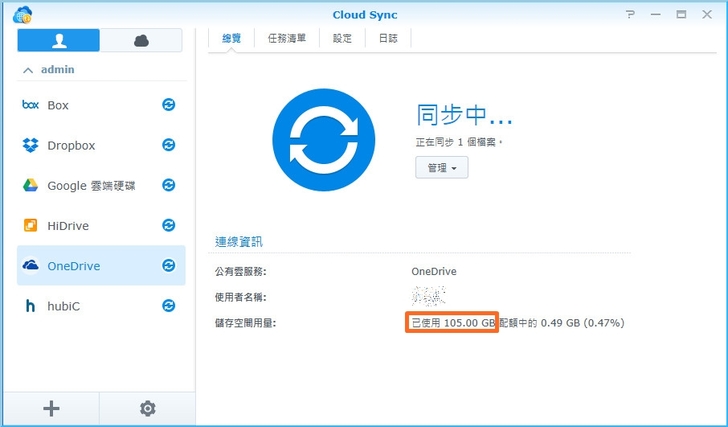Click the Dropbox sync status icon
This screenshot has height=427, width=728.
pos(169,145)
